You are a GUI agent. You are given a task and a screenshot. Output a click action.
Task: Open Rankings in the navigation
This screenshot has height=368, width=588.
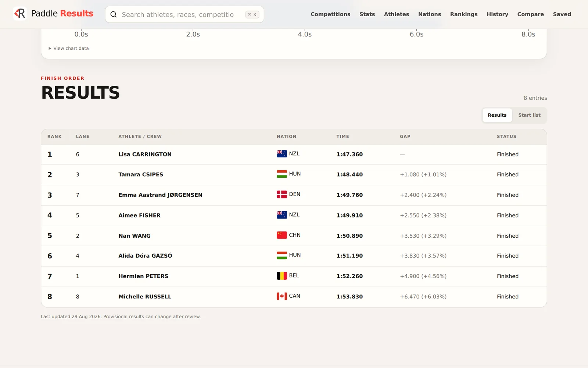464,14
